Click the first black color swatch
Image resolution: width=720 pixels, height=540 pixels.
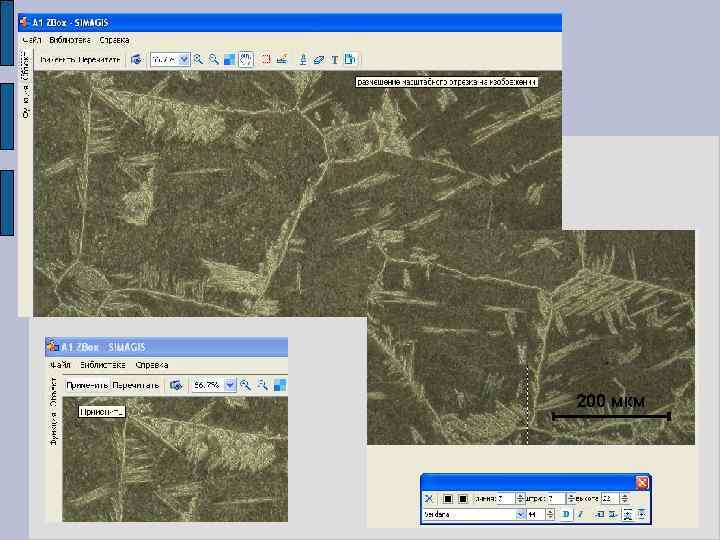point(448,498)
